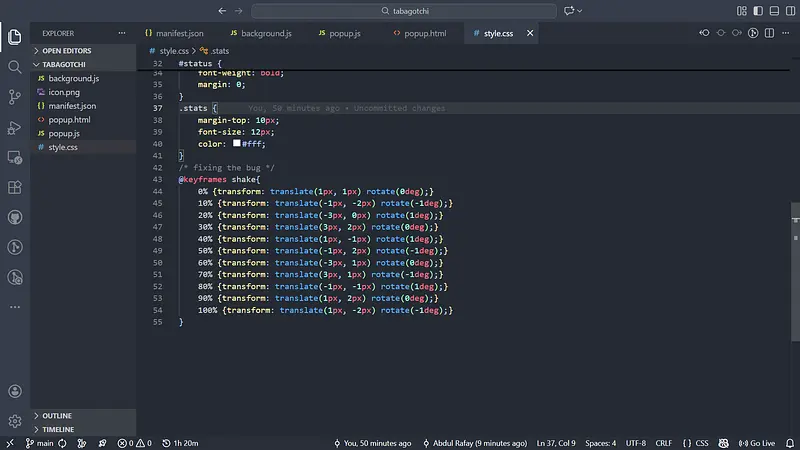
Task: Expand the Open Editors section
Action: coord(64,49)
